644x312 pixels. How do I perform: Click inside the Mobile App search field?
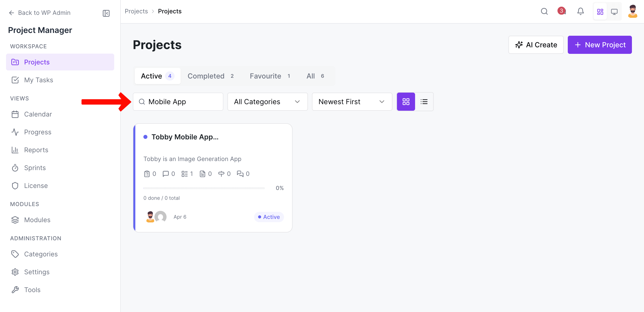click(178, 101)
